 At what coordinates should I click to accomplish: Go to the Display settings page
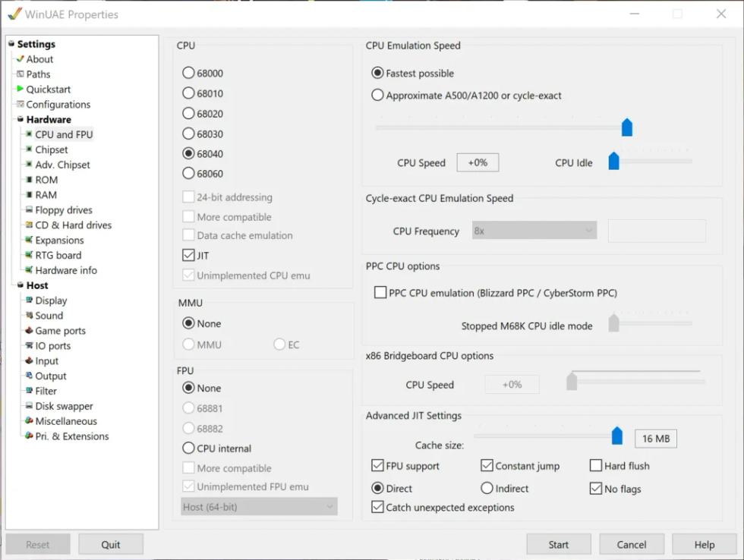pos(52,300)
